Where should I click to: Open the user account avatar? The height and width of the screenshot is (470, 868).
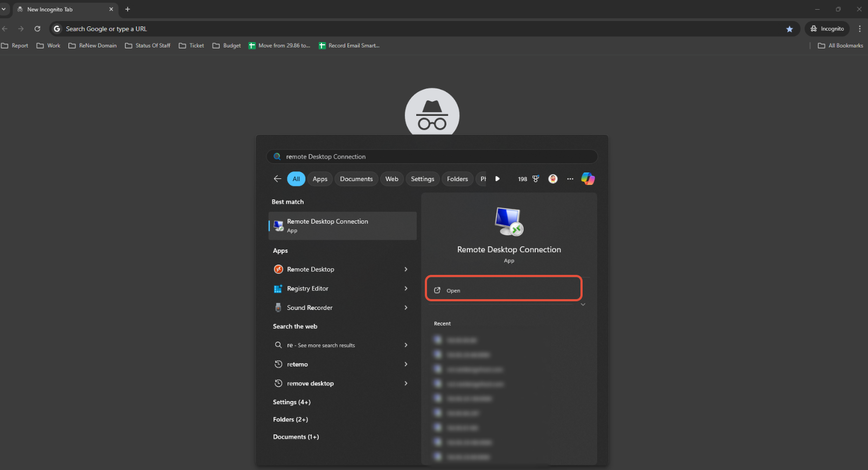[553, 179]
